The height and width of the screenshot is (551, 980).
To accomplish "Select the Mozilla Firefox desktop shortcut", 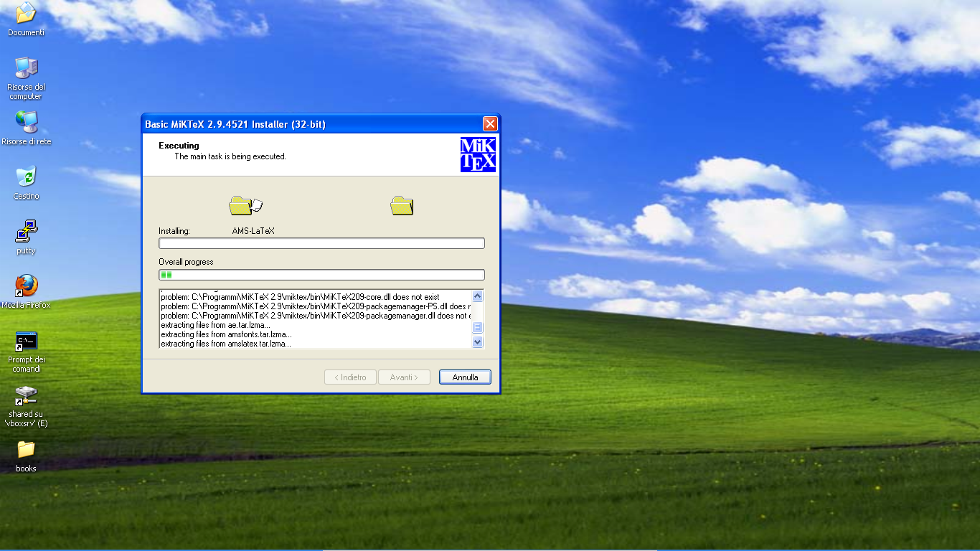I will click(26, 291).
